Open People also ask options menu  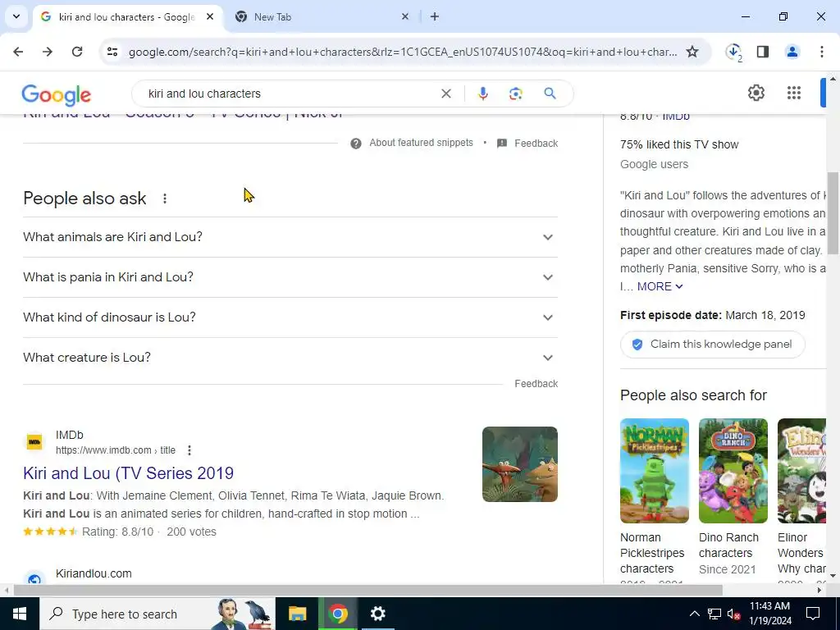point(164,199)
